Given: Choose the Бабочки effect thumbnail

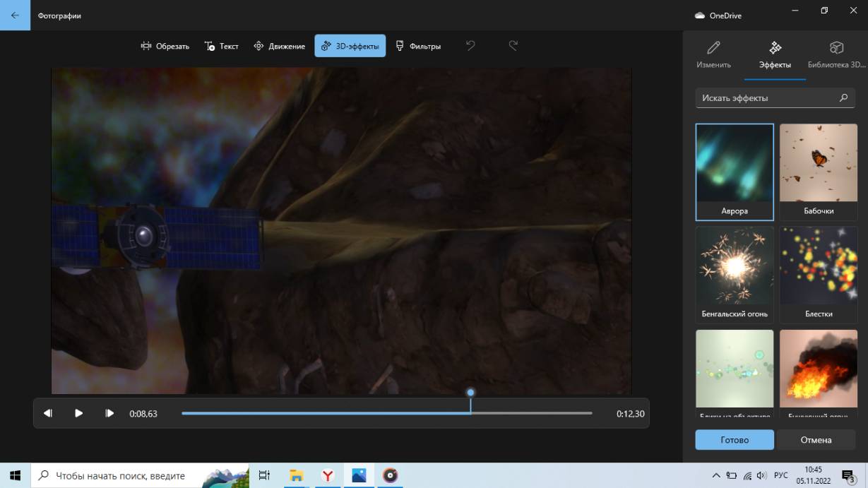Looking at the screenshot, I should point(819,172).
